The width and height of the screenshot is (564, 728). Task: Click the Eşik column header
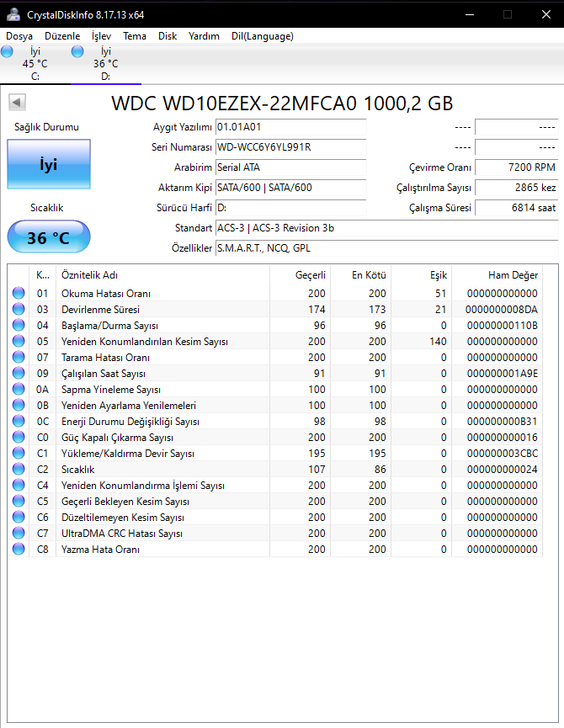point(422,275)
